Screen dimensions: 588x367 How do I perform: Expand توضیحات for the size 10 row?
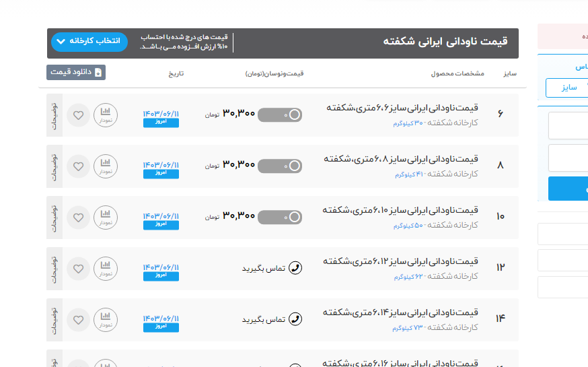pyautogui.click(x=54, y=217)
